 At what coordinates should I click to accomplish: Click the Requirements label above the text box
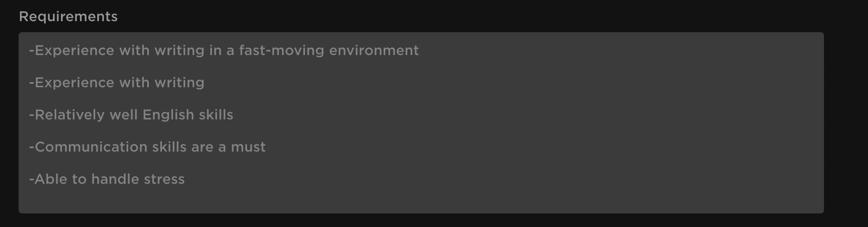pyautogui.click(x=68, y=17)
